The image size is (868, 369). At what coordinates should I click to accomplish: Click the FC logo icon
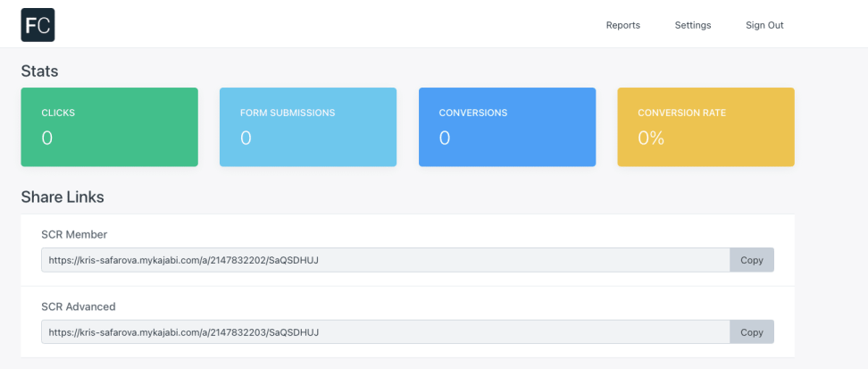(x=38, y=25)
